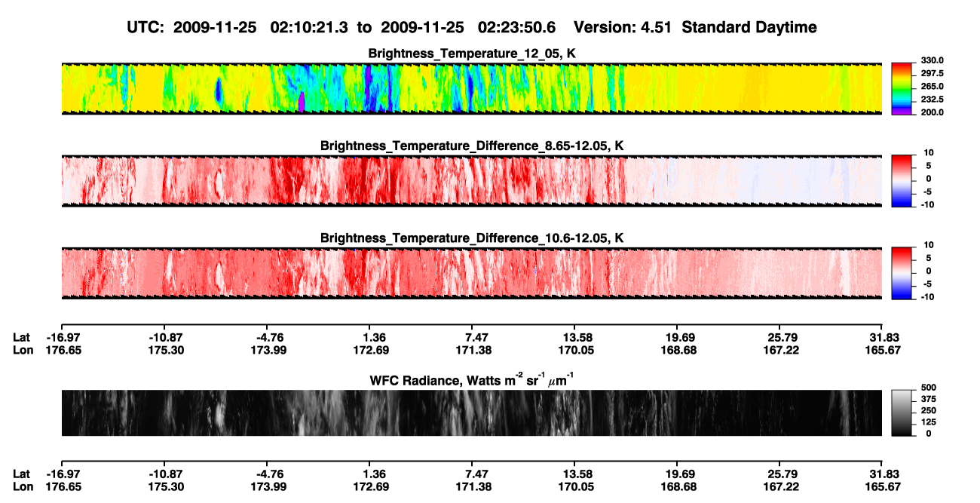Click the Brightness_Temperature_Difference_8.65-12.05 image strip
Viewport: 980px width, 503px height.
pyautogui.click(x=471, y=180)
